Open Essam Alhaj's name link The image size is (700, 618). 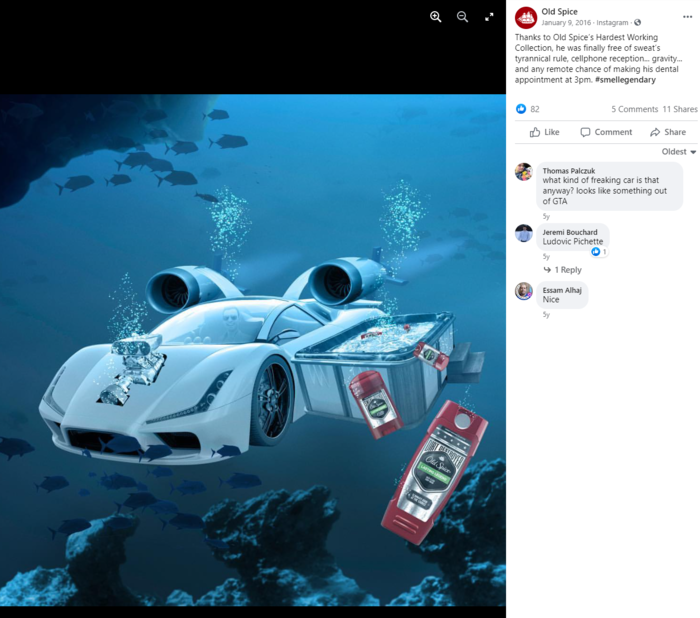[x=562, y=290]
